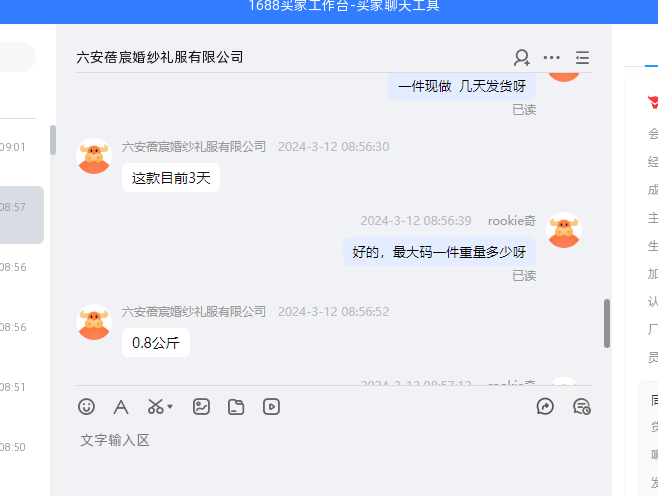Select the highlighted 08:57 conversation
The image size is (658, 496).
pyautogui.click(x=22, y=215)
